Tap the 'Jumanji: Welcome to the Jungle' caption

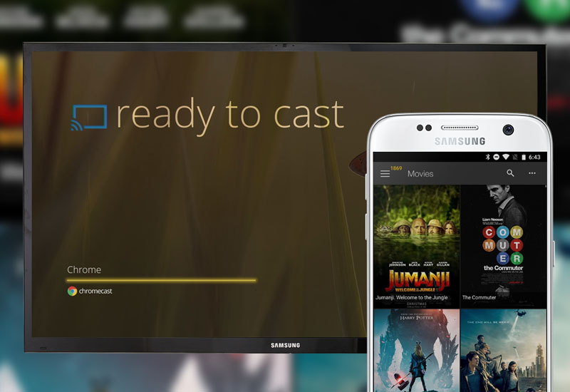tap(412, 297)
